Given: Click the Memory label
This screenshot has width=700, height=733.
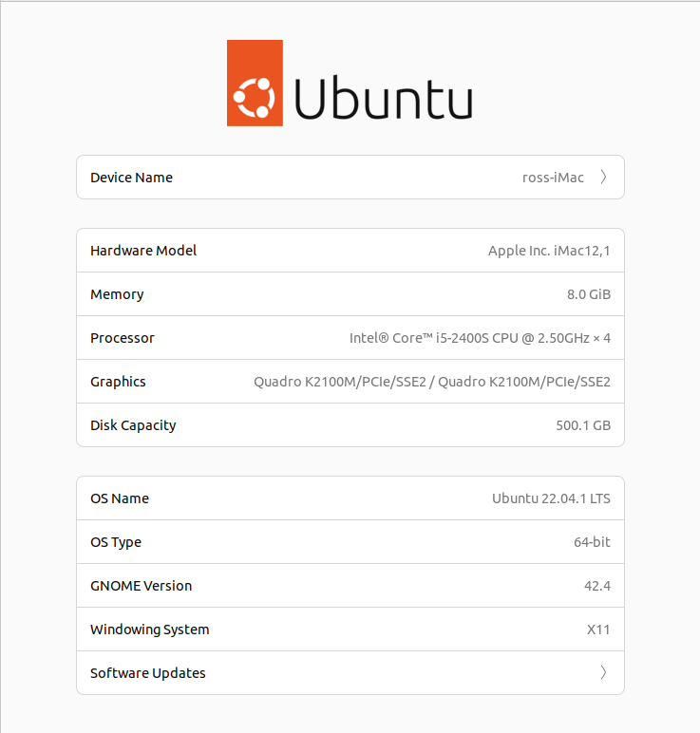Looking at the screenshot, I should pos(117,294).
